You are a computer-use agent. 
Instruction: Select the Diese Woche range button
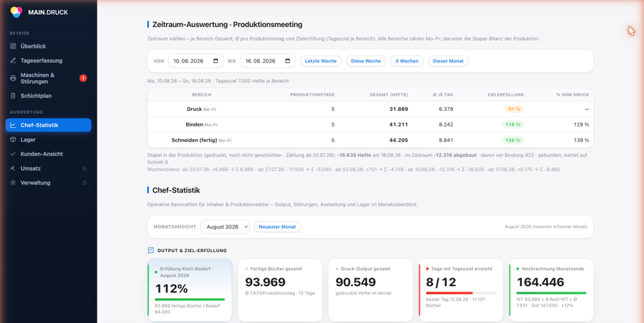pyautogui.click(x=366, y=61)
